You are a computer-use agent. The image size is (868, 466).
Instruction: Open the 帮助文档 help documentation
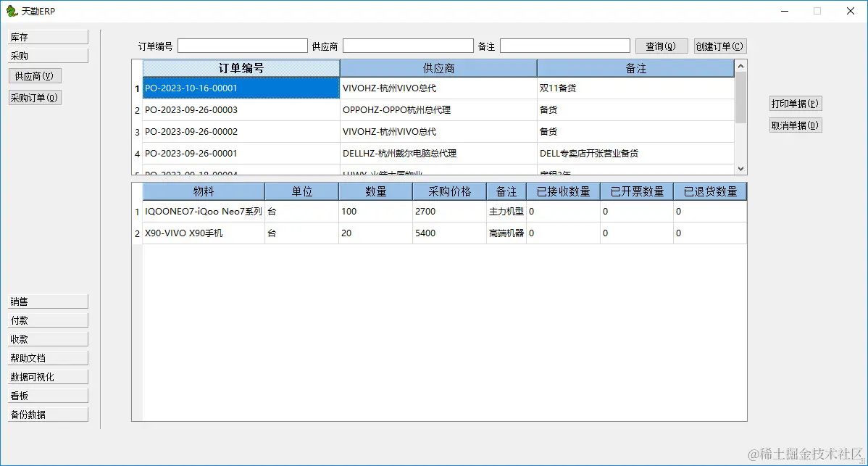click(47, 357)
